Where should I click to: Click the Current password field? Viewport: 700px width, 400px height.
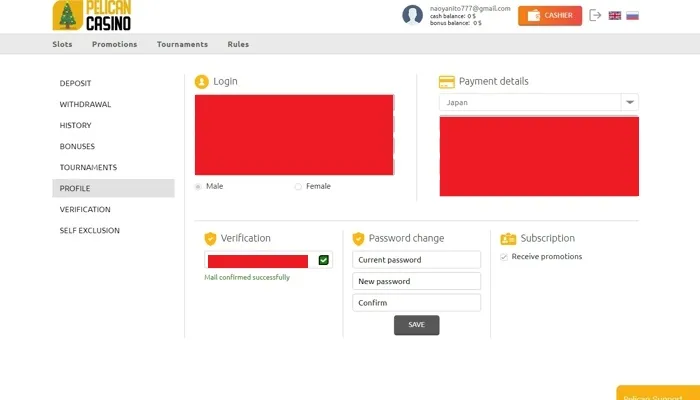pos(416,260)
